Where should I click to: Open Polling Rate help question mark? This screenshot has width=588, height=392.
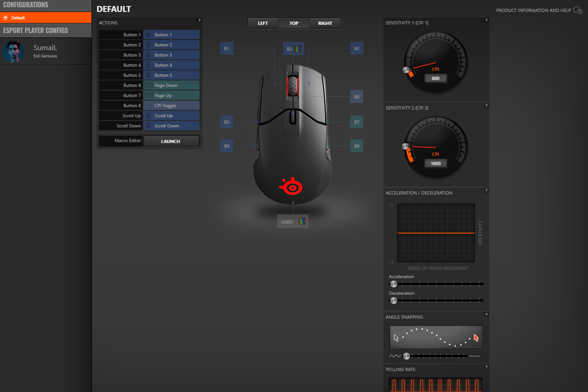[486, 367]
